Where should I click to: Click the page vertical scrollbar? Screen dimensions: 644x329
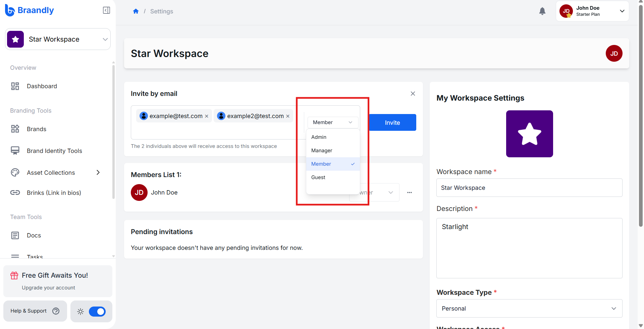[641, 116]
